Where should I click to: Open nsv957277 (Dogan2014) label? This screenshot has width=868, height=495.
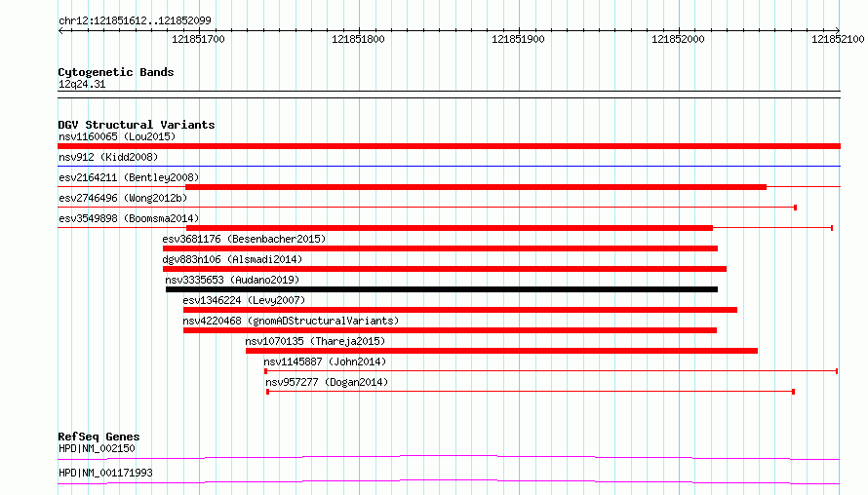click(327, 382)
